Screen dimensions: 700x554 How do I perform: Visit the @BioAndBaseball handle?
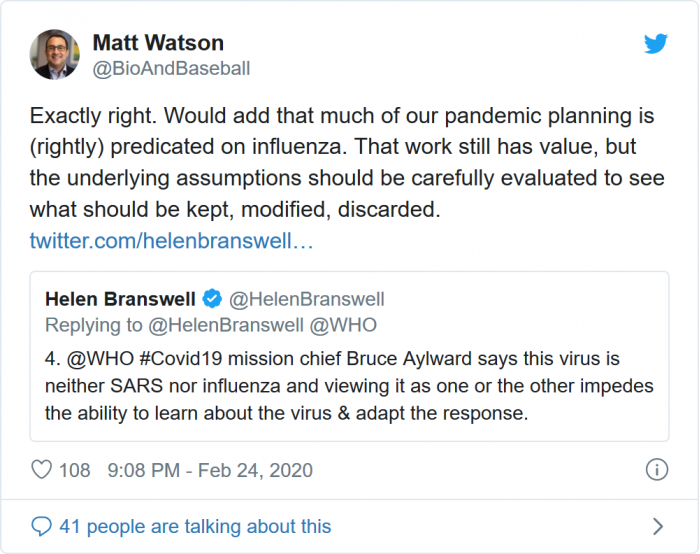point(171,69)
